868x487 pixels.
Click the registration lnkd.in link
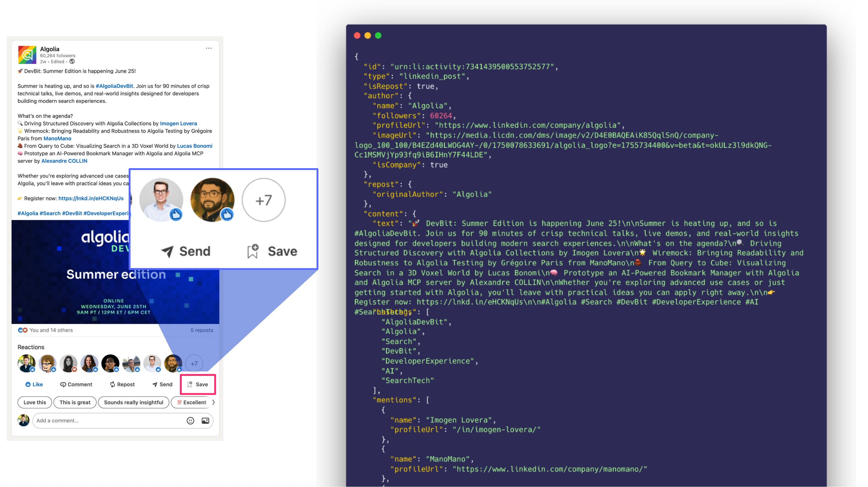[91, 198]
